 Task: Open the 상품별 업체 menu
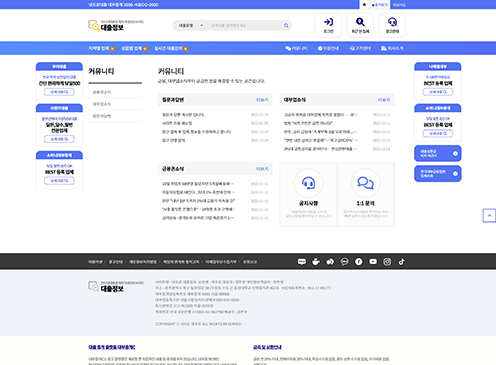click(134, 48)
